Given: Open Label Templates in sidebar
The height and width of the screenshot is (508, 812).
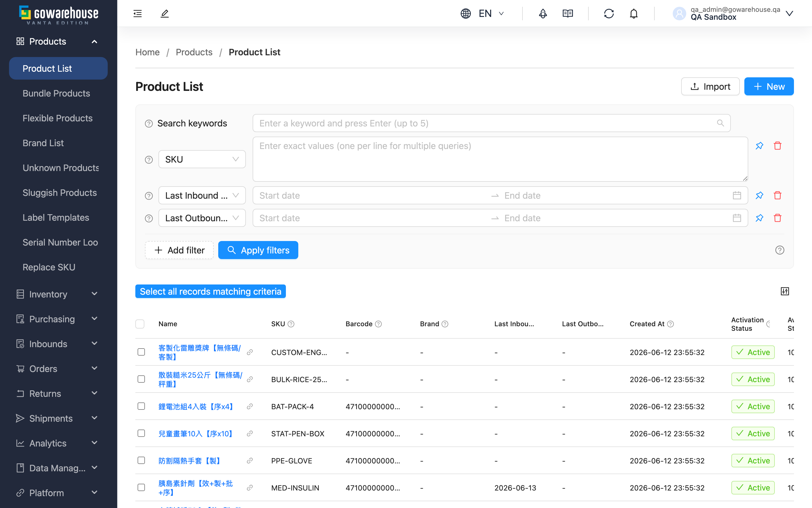Looking at the screenshot, I should (56, 217).
